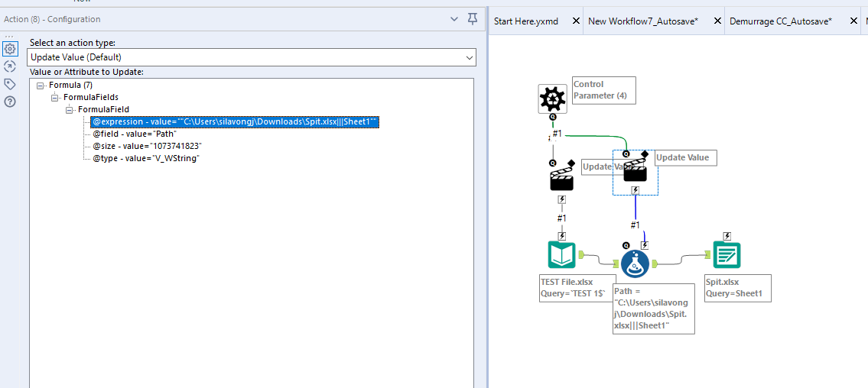
Task: Open the action type dropdown
Action: (x=469, y=57)
